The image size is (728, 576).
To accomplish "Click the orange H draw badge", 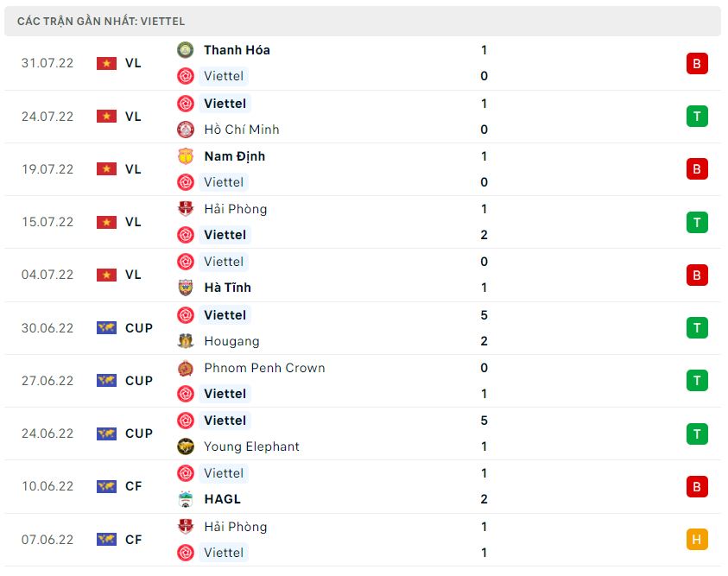I will 697,540.
